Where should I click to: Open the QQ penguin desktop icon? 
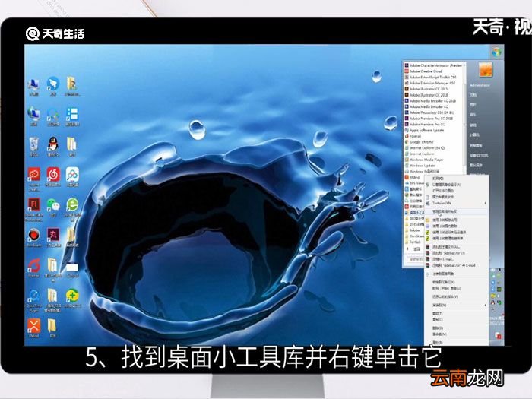pos(53,146)
